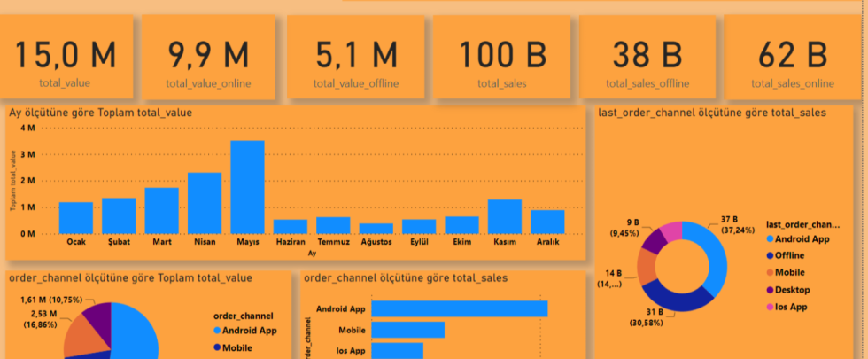Click the last_order_channel total_sales chart title
Viewport: 868px width, 359px height.
[712, 113]
